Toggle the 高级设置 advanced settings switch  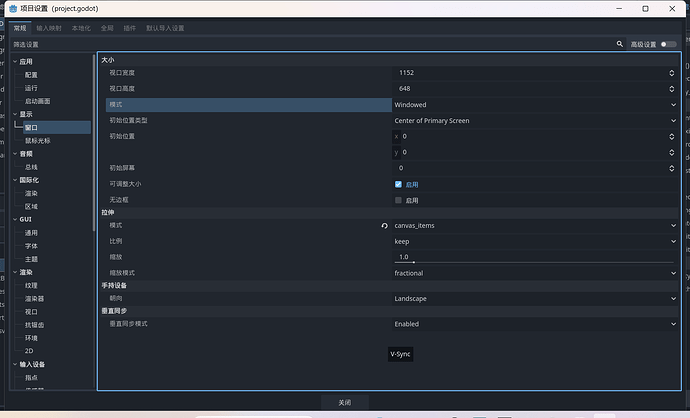point(668,44)
